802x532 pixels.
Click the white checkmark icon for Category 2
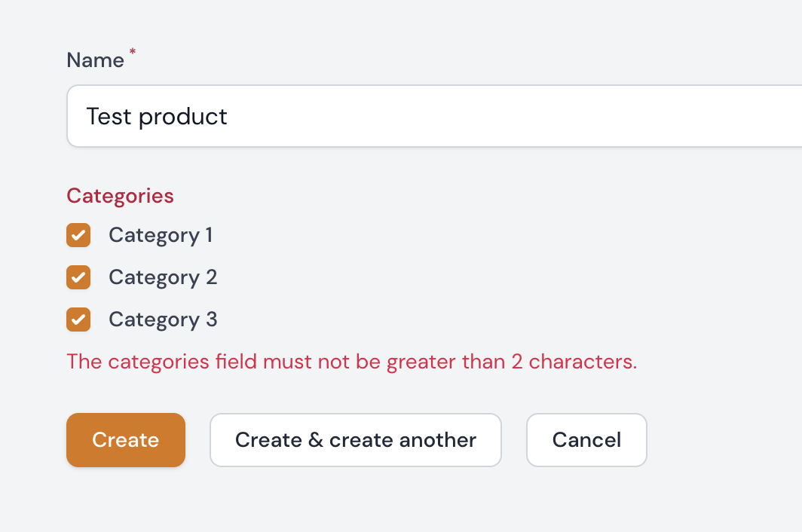pyautogui.click(x=78, y=277)
